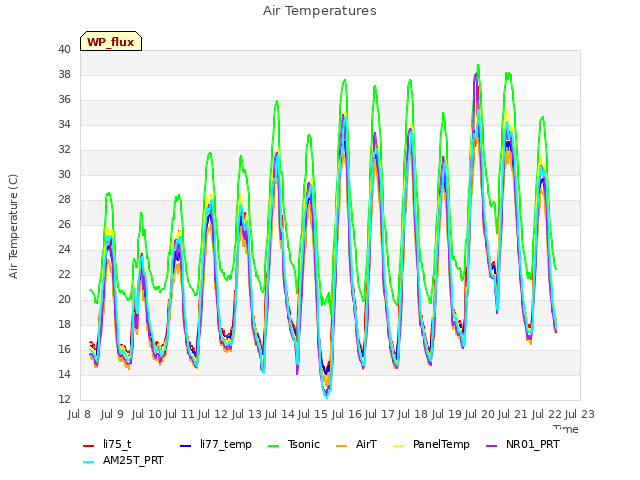
Task: Click the orange AirT legend swatch
Action: tap(341, 446)
